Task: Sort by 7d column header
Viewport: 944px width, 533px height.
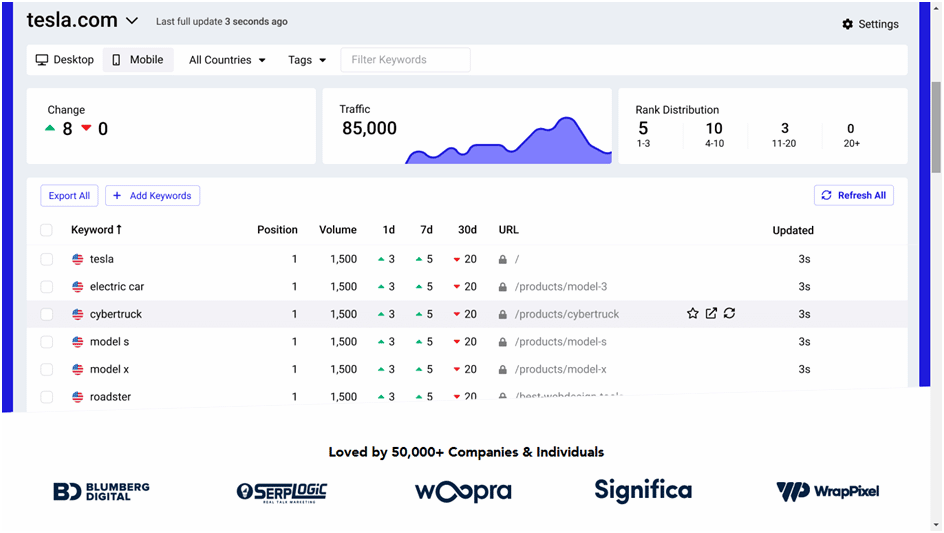Action: [x=426, y=230]
